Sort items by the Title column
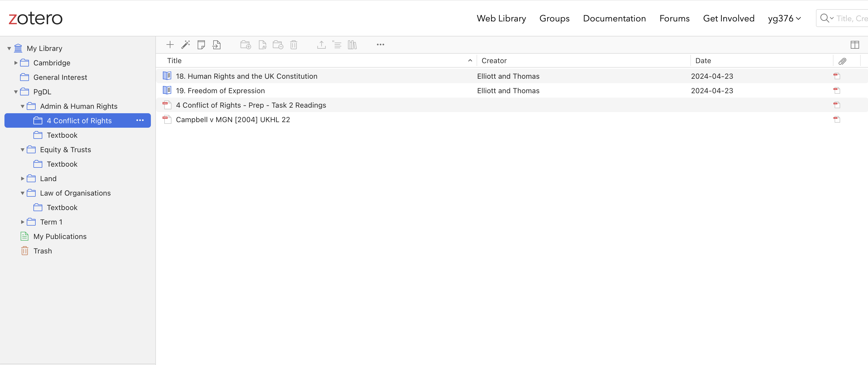 (x=175, y=61)
